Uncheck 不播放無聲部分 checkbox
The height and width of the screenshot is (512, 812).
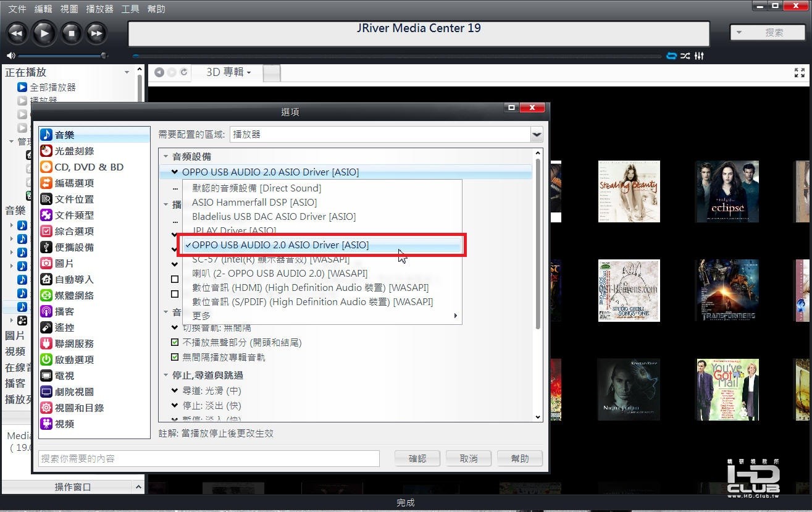(175, 342)
